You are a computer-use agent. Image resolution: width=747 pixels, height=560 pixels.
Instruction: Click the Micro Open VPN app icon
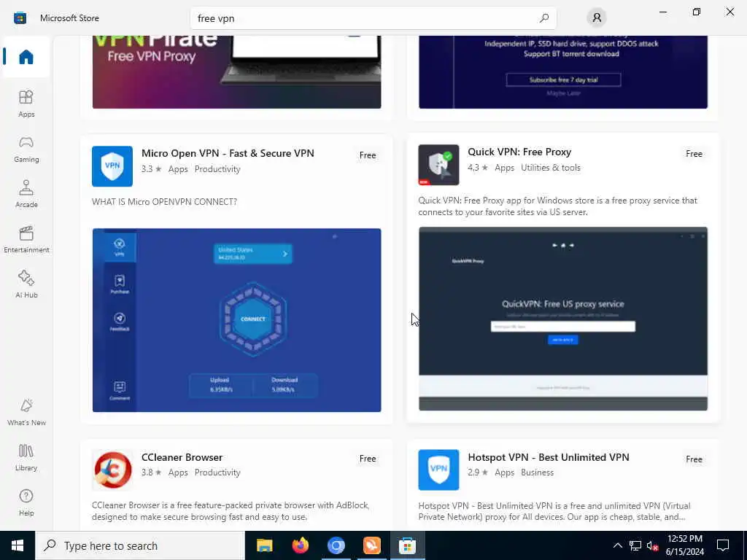click(112, 166)
